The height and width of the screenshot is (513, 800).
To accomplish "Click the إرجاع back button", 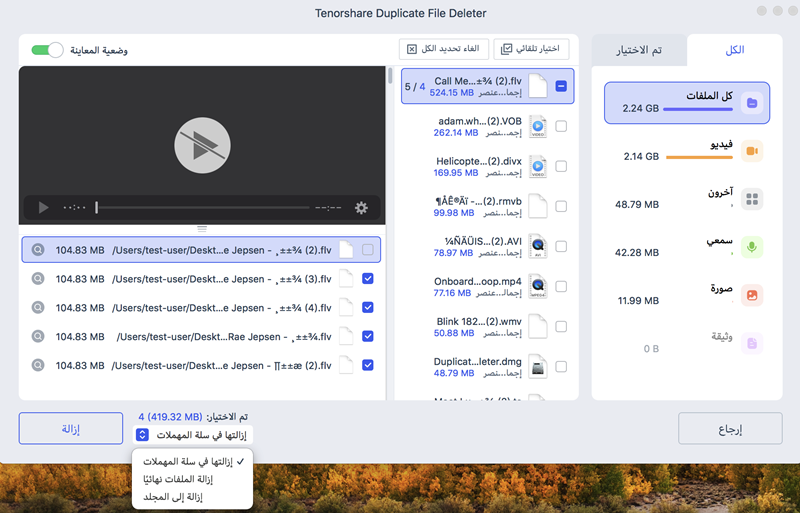I will (x=730, y=428).
